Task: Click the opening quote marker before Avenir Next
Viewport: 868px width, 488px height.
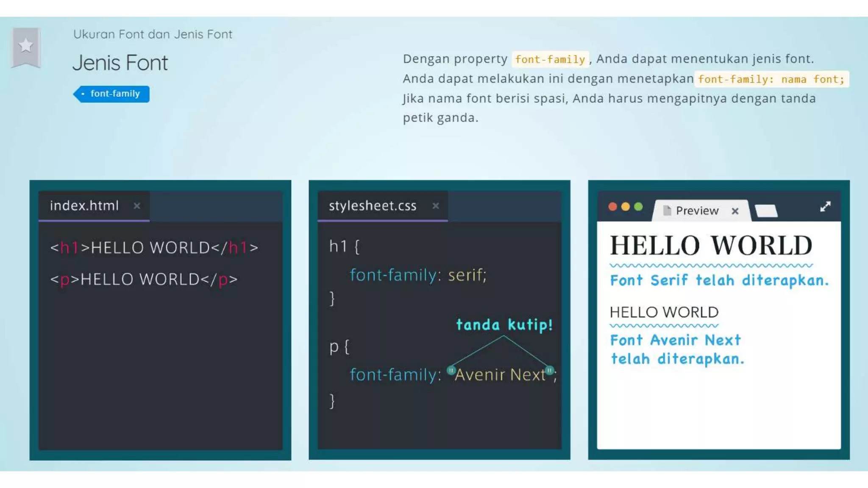Action: click(451, 371)
